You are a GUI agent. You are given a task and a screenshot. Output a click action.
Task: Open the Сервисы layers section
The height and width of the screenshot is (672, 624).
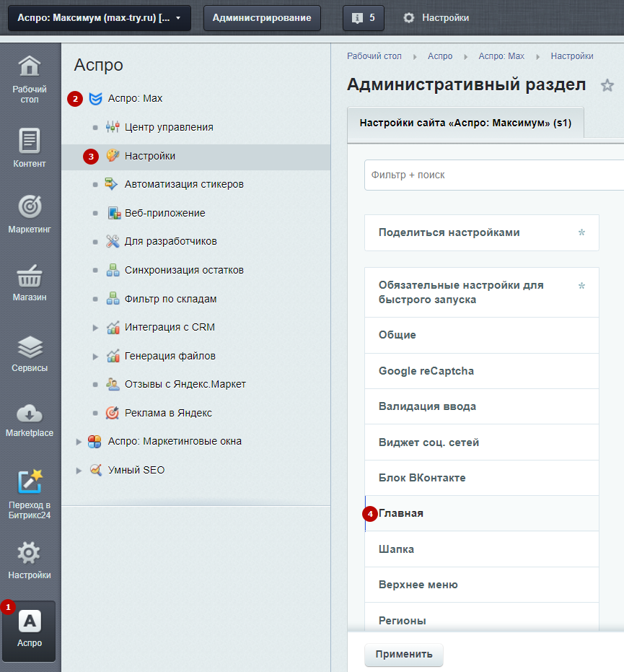tap(30, 352)
